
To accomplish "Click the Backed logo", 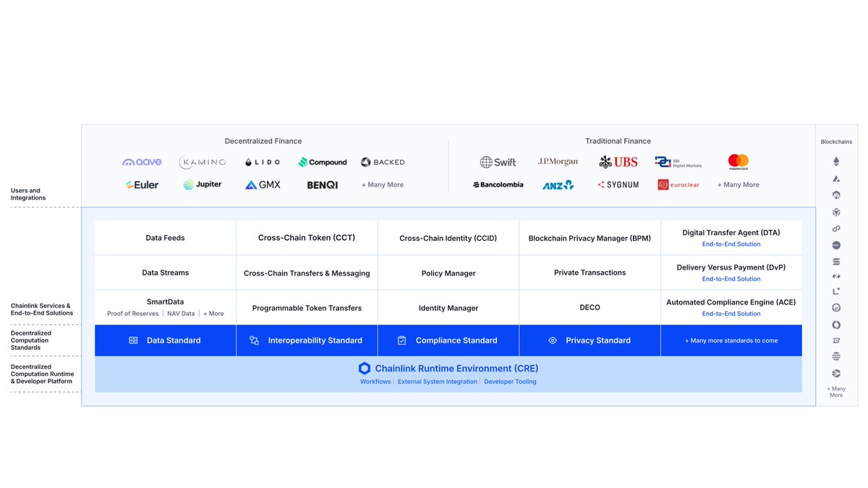I will (x=383, y=162).
